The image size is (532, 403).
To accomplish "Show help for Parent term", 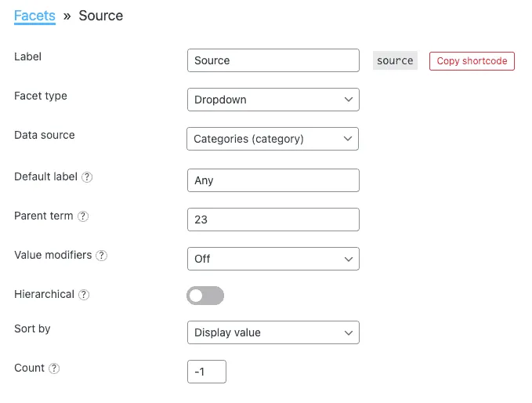I will click(x=83, y=216).
